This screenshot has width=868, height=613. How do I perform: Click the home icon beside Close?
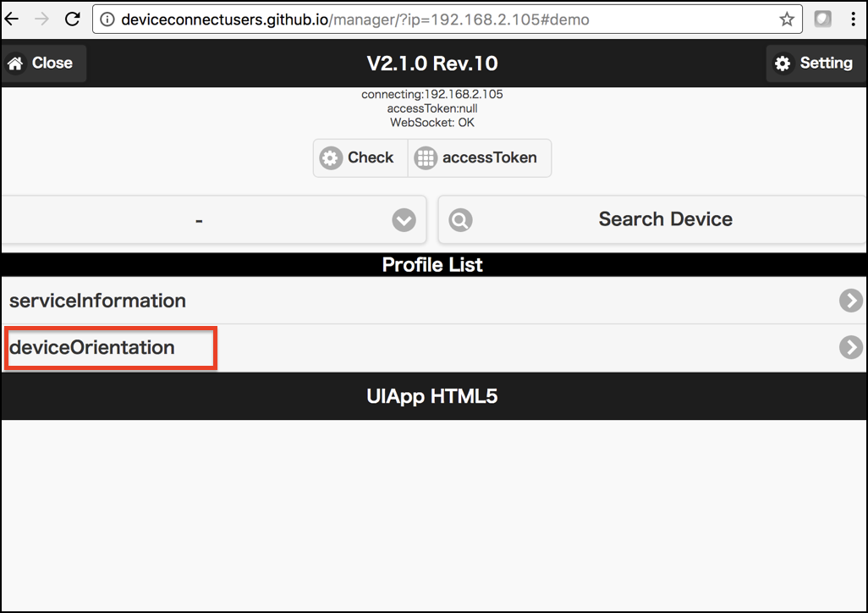(x=15, y=64)
